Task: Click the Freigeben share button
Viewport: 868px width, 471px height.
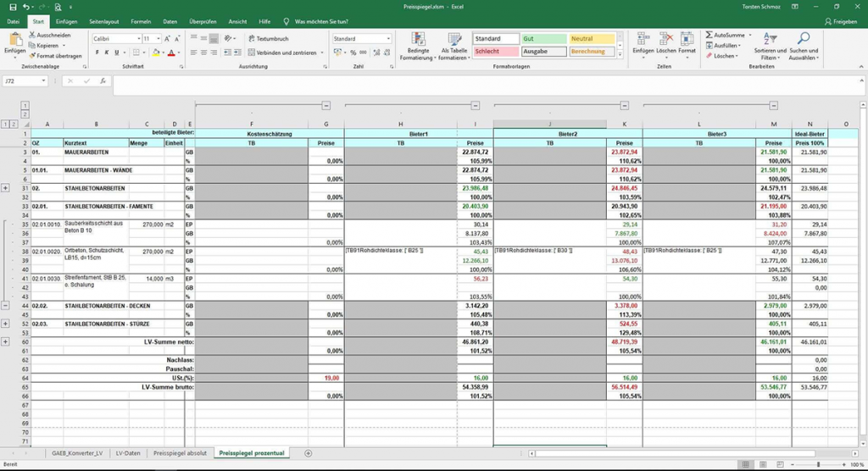Action: (841, 21)
